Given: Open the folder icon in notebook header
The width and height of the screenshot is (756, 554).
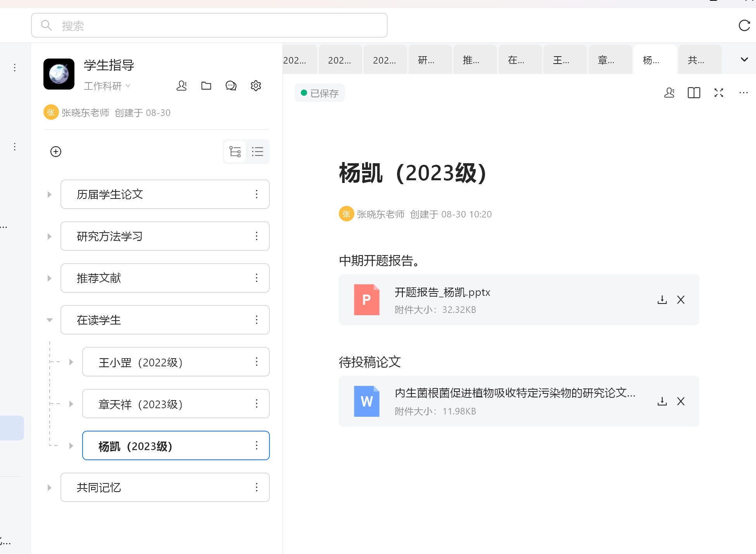Looking at the screenshot, I should (x=206, y=86).
